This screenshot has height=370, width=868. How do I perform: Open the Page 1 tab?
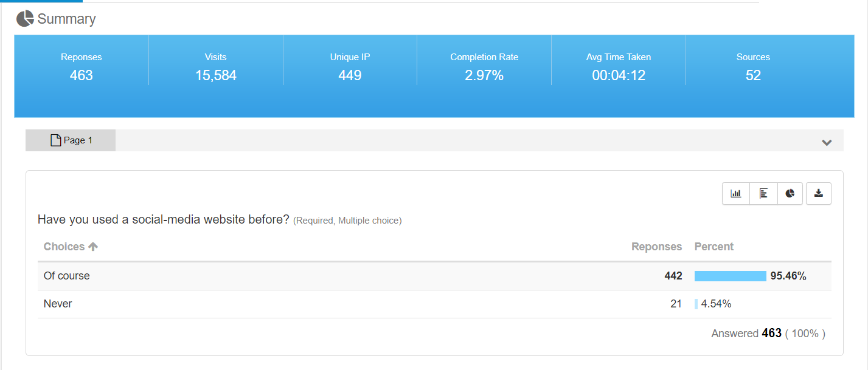click(71, 140)
